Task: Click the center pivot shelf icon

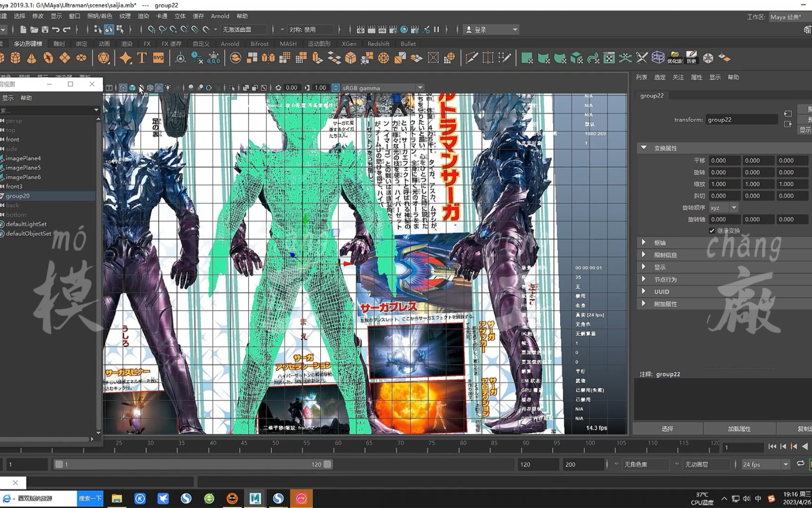Action: [x=180, y=58]
